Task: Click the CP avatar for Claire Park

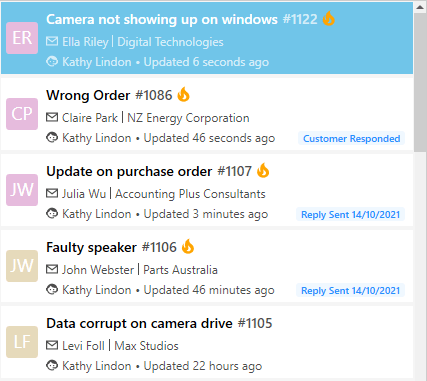Action: 22,114
